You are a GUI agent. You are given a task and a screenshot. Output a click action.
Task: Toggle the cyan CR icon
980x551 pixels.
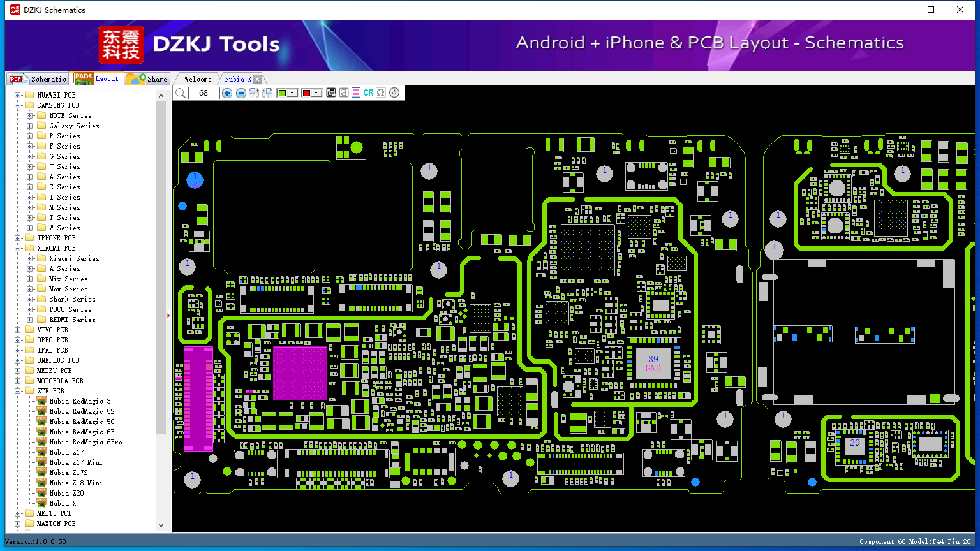368,93
